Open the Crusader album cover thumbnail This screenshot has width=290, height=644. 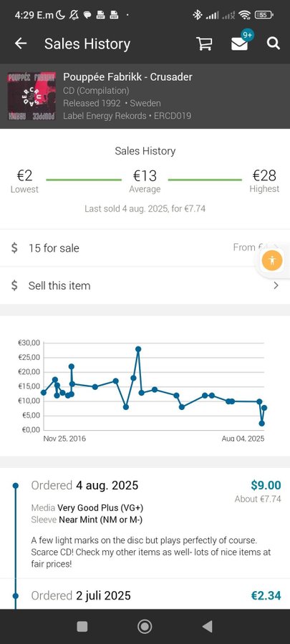pos(32,97)
